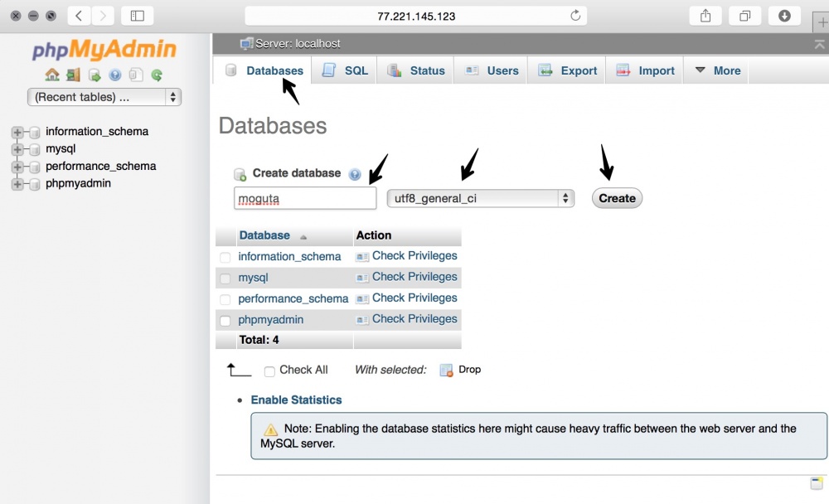
Task: Open Safari Share button
Action: [705, 16]
